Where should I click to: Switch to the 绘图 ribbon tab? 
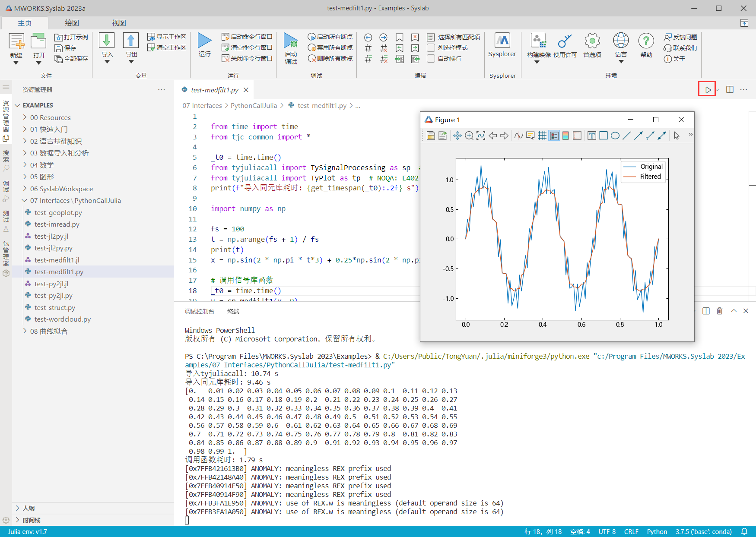pos(72,23)
